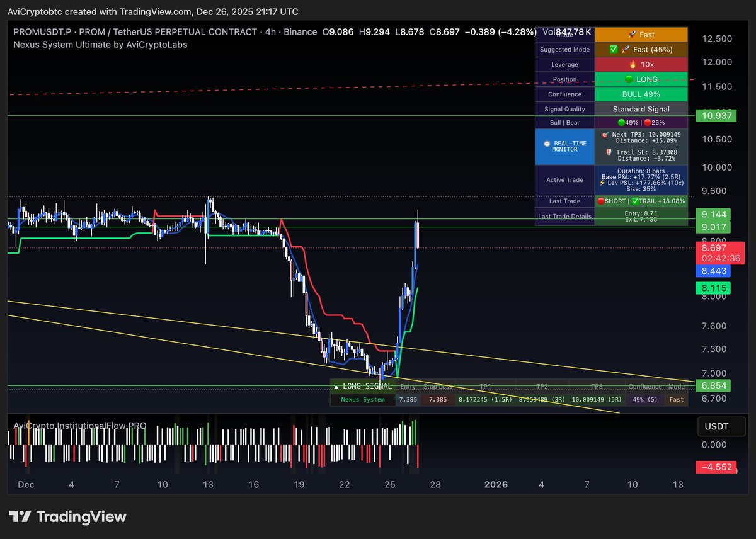Click the TP3 10.009149 (5R) cell
Viewport: 756px width, 539px height.
click(597, 399)
